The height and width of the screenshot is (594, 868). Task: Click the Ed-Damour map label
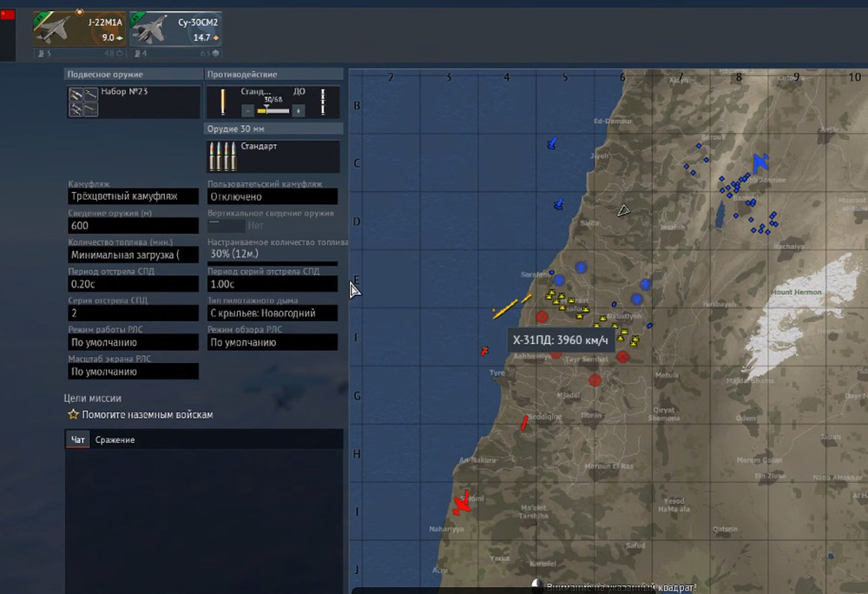tap(613, 121)
